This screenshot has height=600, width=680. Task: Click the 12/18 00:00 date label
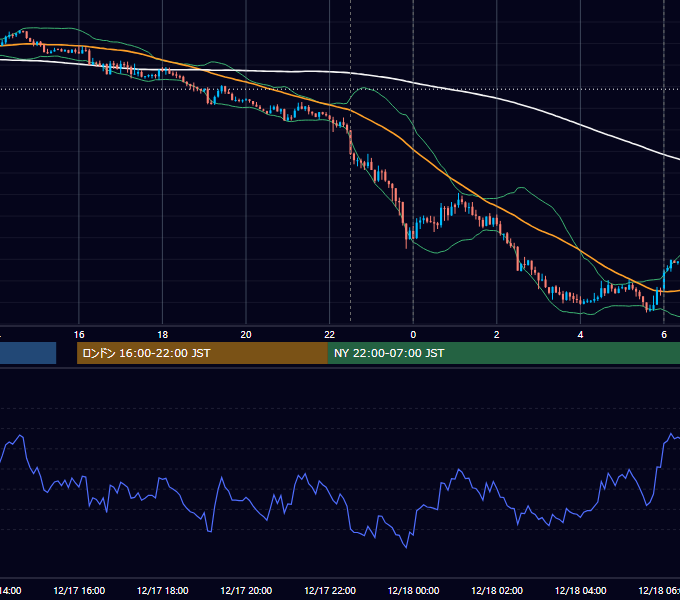[413, 590]
